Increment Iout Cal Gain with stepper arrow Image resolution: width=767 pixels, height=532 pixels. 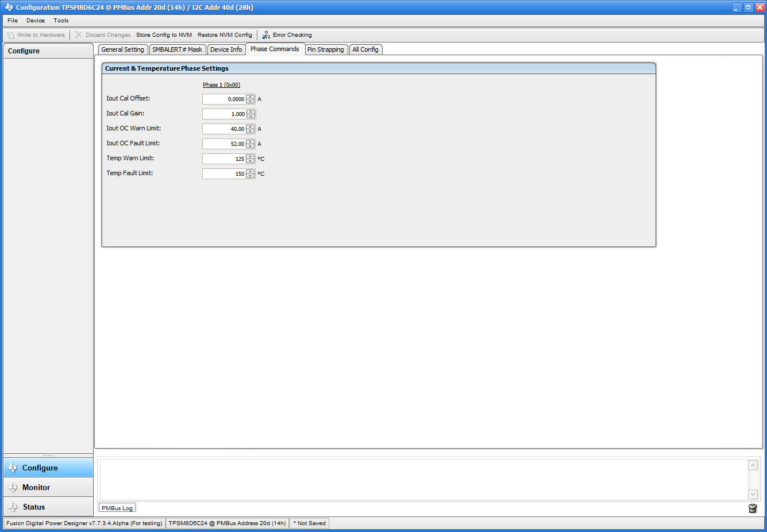tap(250, 111)
